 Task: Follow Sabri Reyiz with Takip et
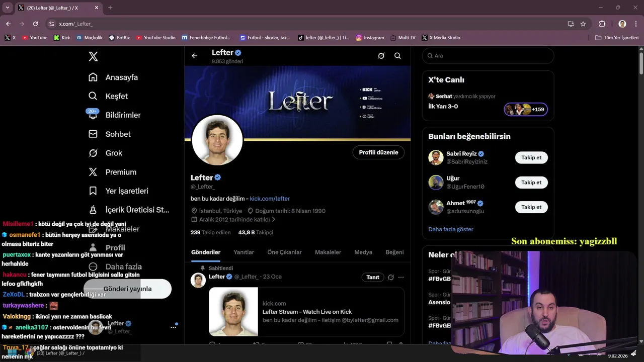click(531, 157)
